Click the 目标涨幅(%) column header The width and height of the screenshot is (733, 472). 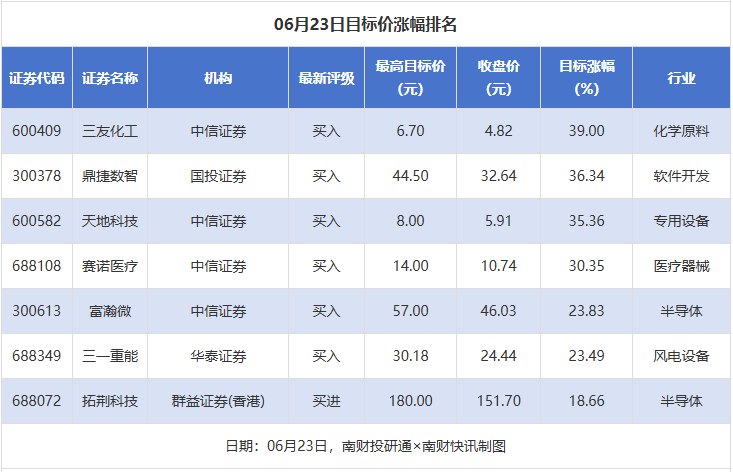[587, 78]
